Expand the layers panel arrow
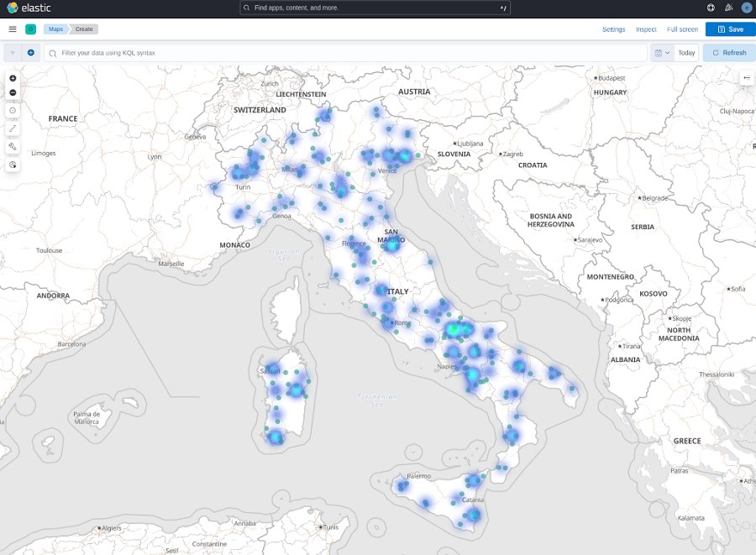Image resolution: width=756 pixels, height=555 pixels. [x=746, y=78]
